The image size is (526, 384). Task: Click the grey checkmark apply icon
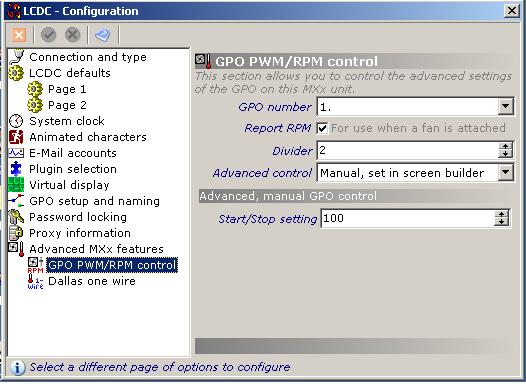click(48, 35)
